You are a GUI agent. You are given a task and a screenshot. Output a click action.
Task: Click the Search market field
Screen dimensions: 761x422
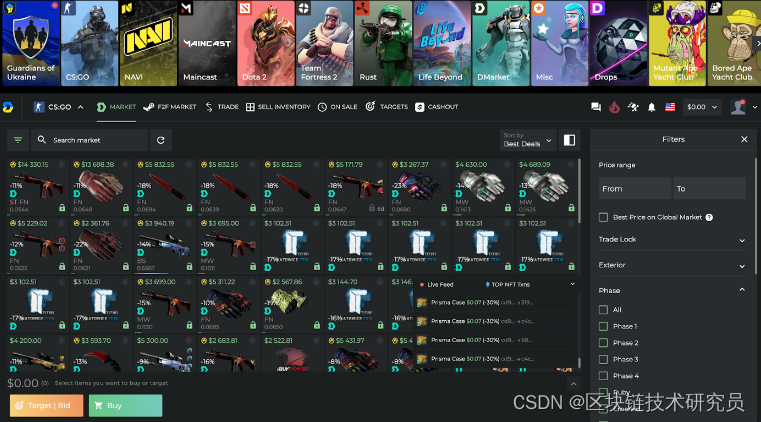tap(90, 140)
